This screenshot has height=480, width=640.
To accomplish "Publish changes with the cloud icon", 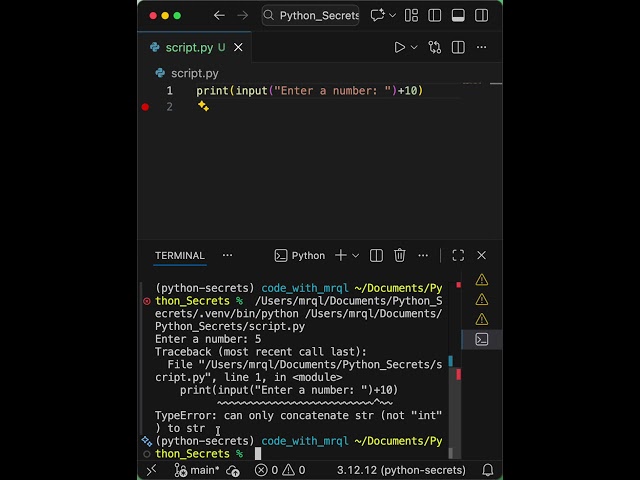I will tap(233, 471).
